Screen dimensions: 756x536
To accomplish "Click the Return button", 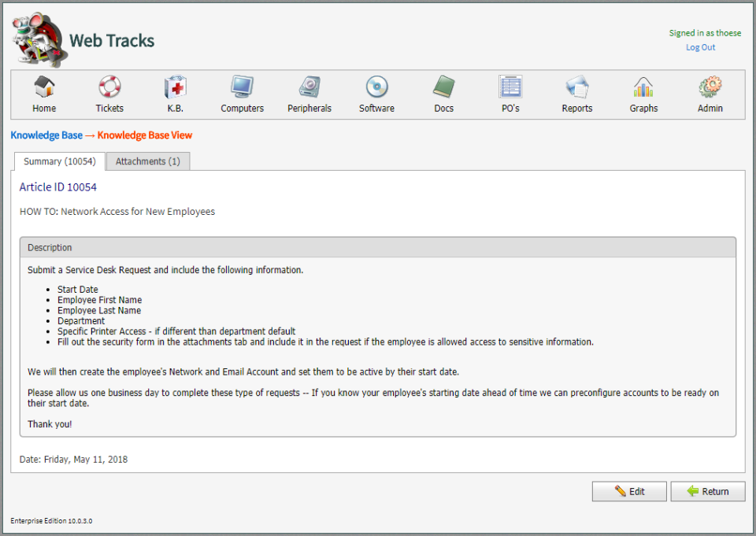I will pos(707,490).
